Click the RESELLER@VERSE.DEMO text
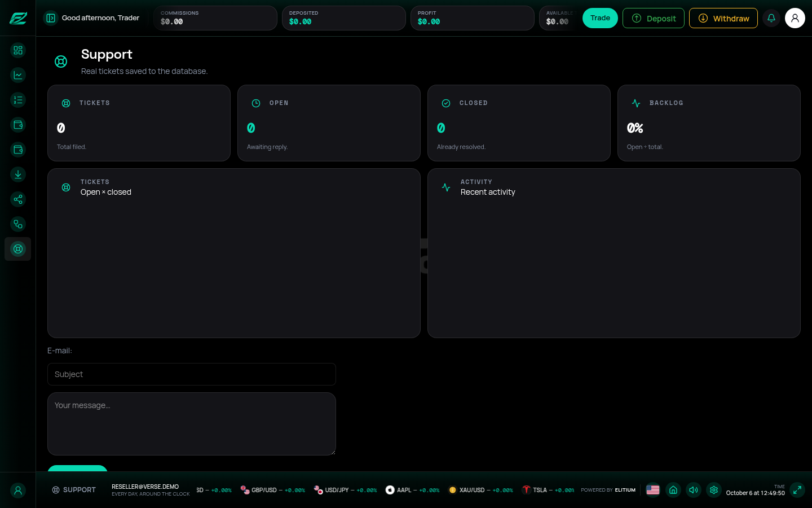The height and width of the screenshot is (508, 812). tap(145, 487)
